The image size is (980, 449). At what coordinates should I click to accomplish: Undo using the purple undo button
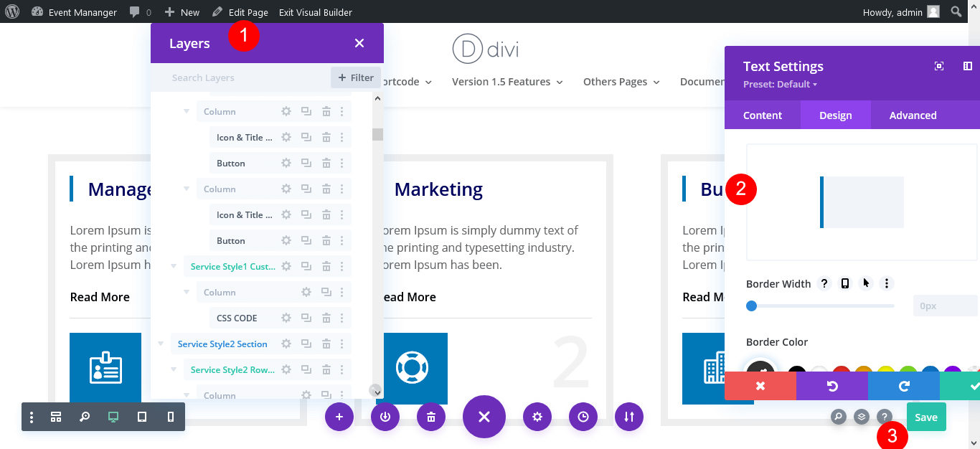832,386
